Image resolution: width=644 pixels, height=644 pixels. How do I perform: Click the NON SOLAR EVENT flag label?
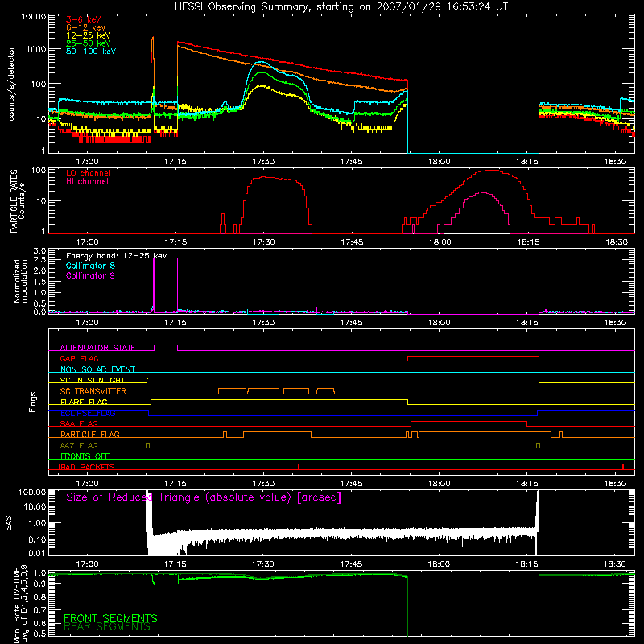(x=97, y=369)
